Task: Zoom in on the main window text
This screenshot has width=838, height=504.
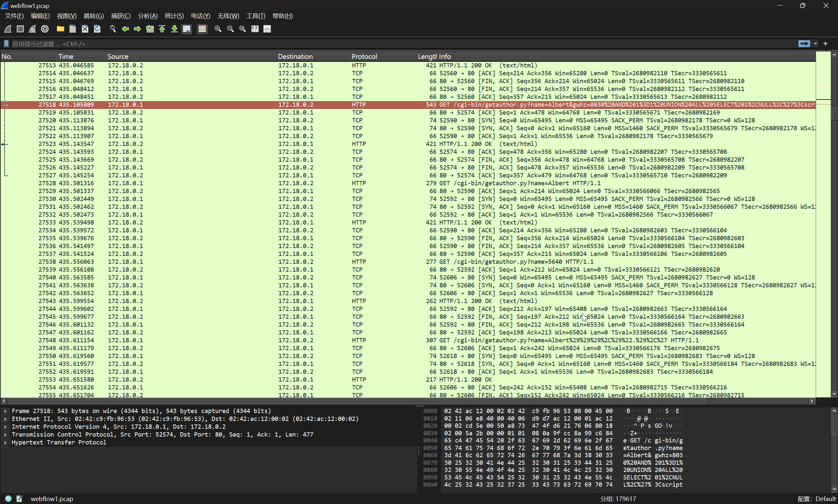Action: (x=218, y=29)
